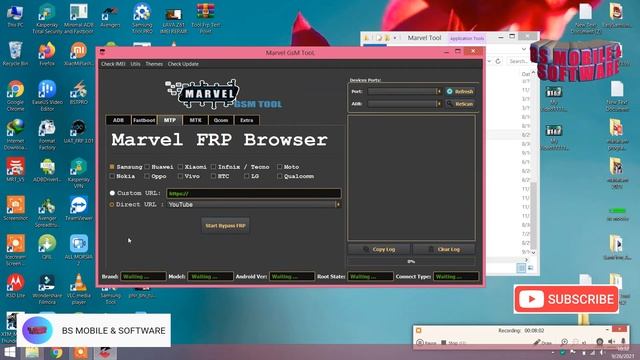The height and width of the screenshot is (360, 640).
Task: Open BSTPRO desktop shortcut
Action: tap(78, 93)
